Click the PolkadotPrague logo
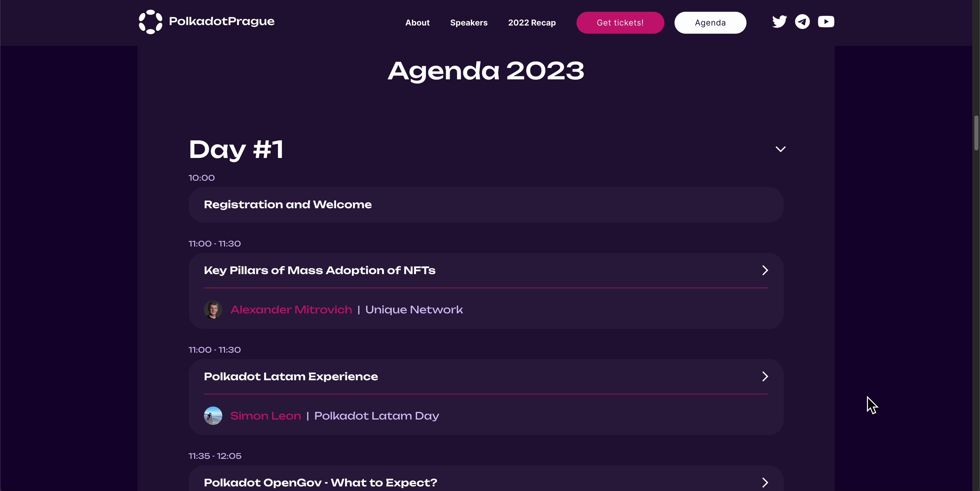This screenshot has height=491, width=980. point(206,22)
